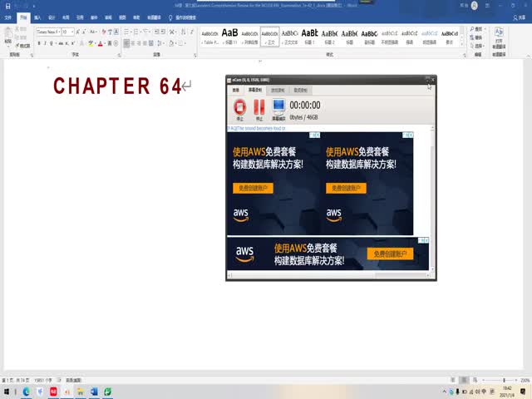The image size is (532, 399).
Task: Toggle align right for paragraph
Action: (x=139, y=43)
